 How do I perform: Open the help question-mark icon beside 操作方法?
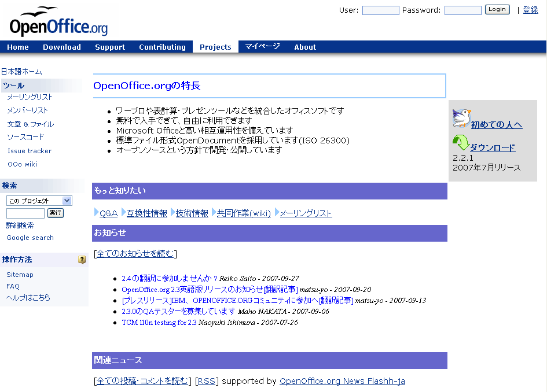[82, 260]
